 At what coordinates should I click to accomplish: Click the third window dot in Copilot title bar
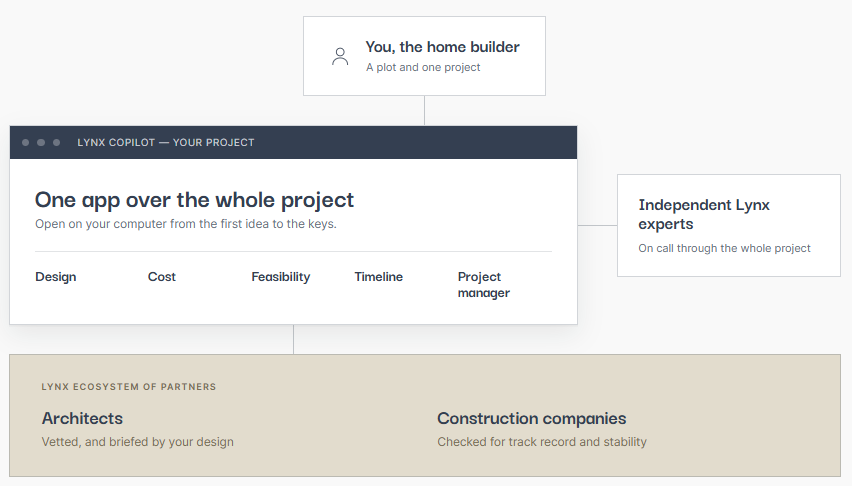coord(57,142)
